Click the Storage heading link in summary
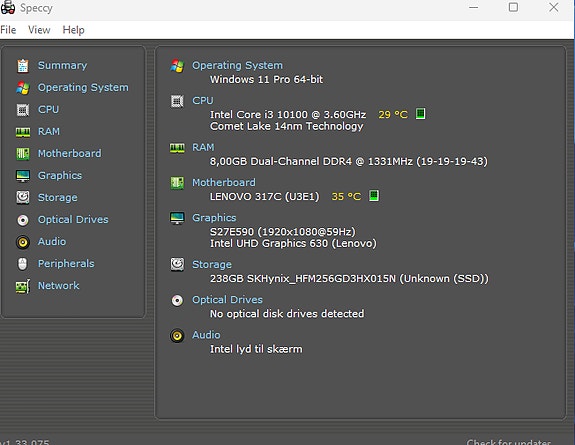The image size is (575, 445). click(x=212, y=265)
